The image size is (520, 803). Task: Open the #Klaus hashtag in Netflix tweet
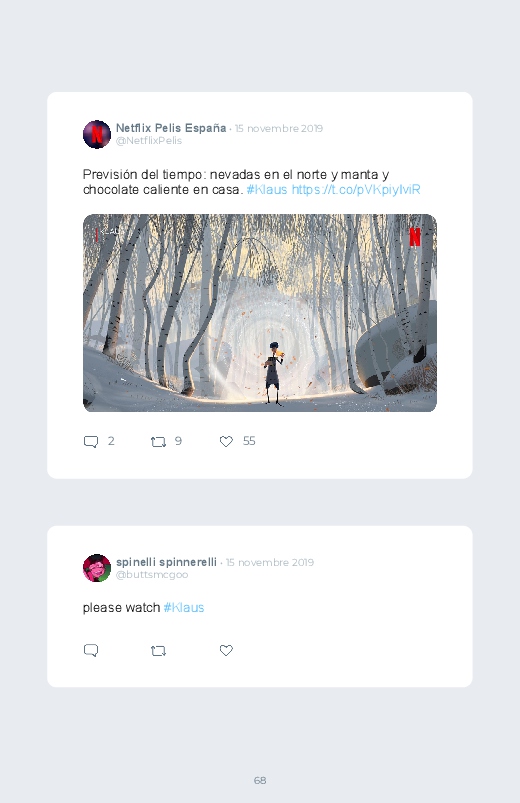[267, 189]
